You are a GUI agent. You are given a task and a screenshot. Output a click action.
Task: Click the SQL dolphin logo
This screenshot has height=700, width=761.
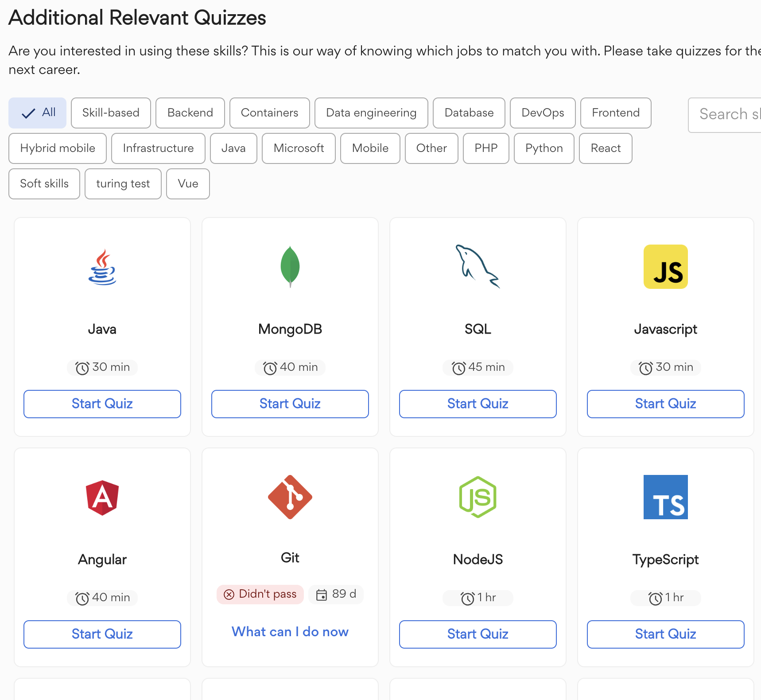tap(478, 267)
